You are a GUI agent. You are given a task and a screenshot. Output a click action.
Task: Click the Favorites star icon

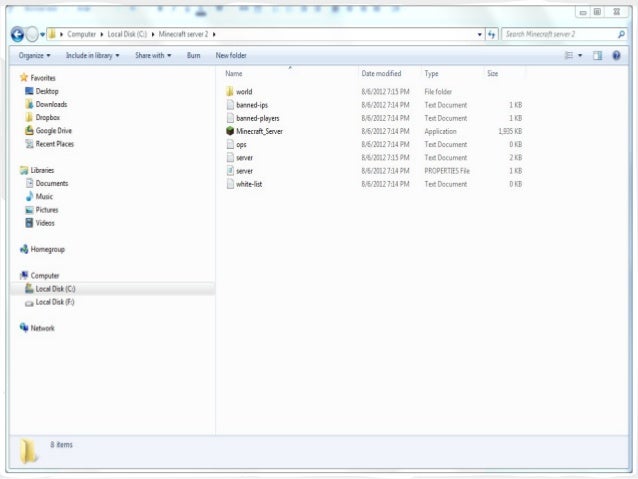coord(24,77)
